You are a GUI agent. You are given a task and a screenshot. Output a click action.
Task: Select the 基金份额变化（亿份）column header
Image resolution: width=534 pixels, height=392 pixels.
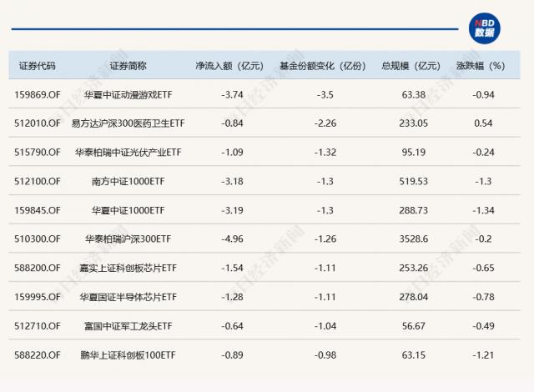322,66
